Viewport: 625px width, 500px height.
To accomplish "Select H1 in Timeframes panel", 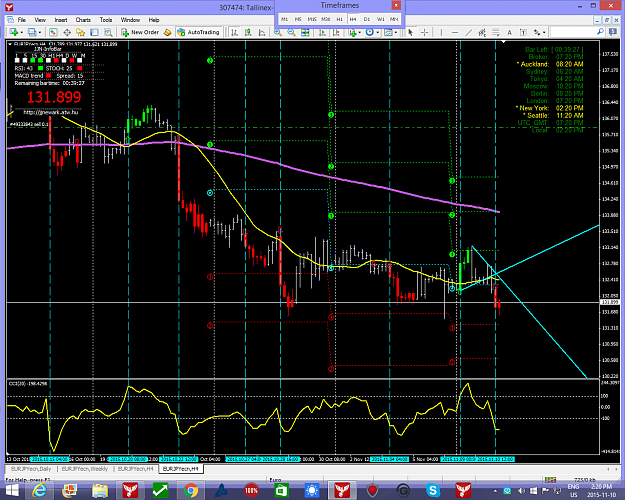I will 339,19.
